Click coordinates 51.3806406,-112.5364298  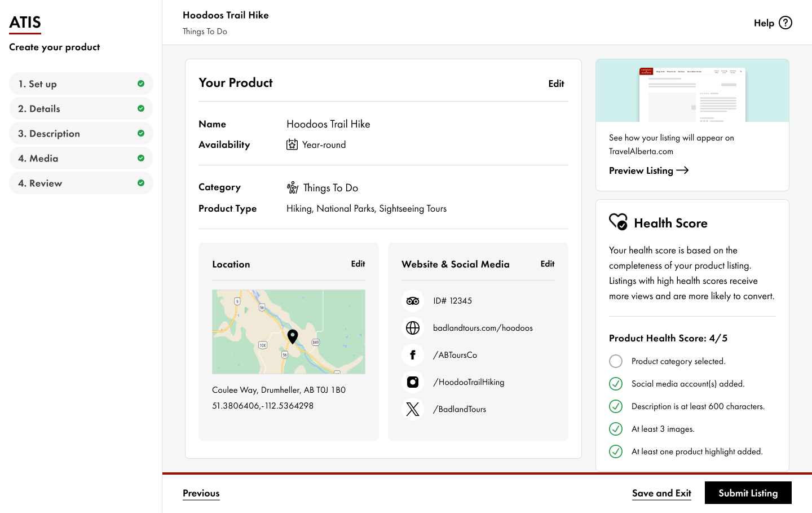point(263,406)
